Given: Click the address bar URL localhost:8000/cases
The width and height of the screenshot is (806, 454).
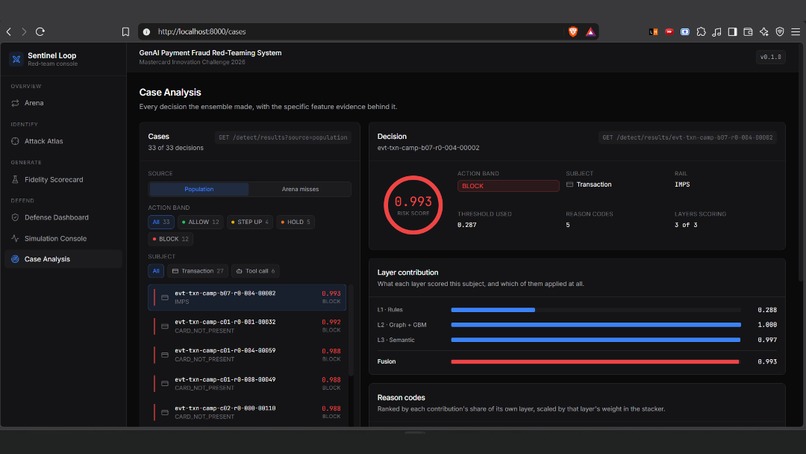Looking at the screenshot, I should [x=202, y=32].
